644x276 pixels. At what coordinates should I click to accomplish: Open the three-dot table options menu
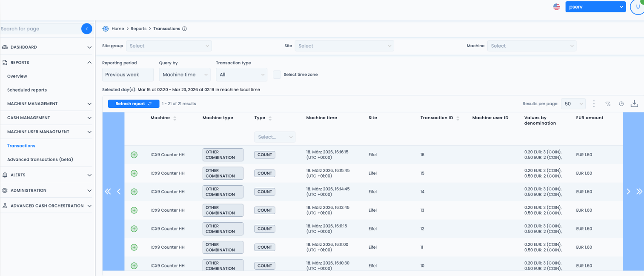594,103
